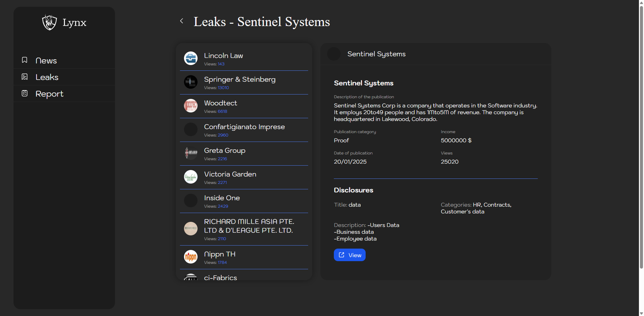The image size is (644, 316).
Task: Click the Victoria Garden logo avatar
Action: [x=191, y=177]
